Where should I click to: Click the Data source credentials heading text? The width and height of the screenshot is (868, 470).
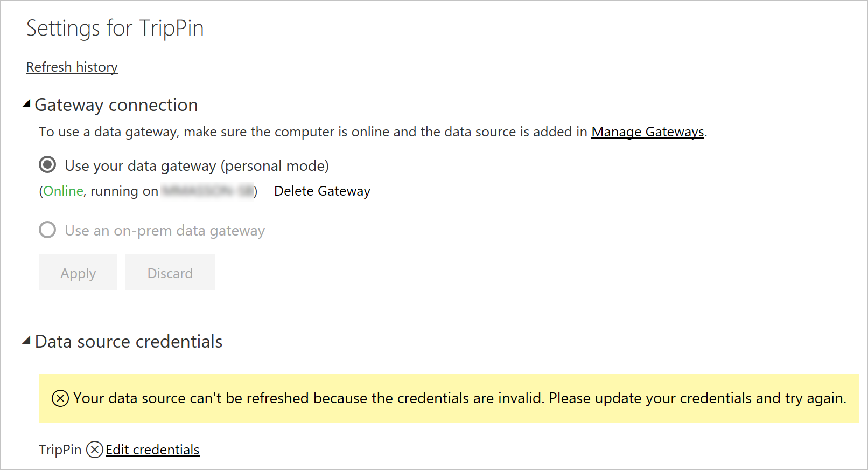[x=129, y=342]
